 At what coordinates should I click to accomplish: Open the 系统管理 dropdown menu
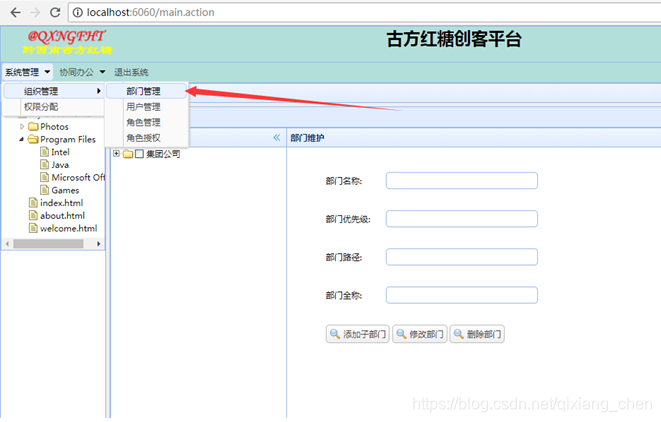(27, 72)
